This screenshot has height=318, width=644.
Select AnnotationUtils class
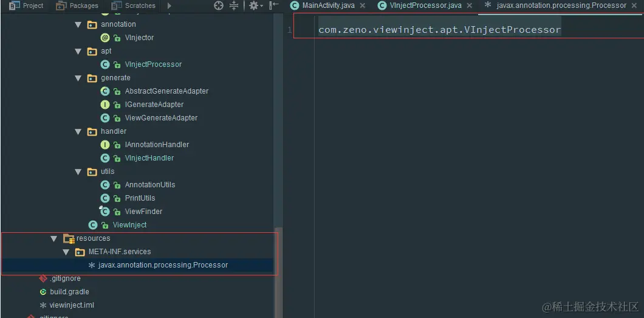pos(150,185)
